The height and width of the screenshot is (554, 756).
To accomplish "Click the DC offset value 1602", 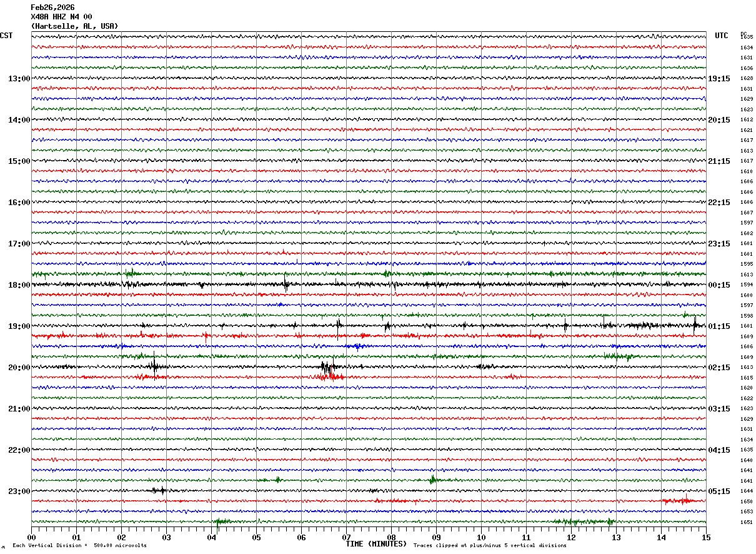I will (x=746, y=233).
